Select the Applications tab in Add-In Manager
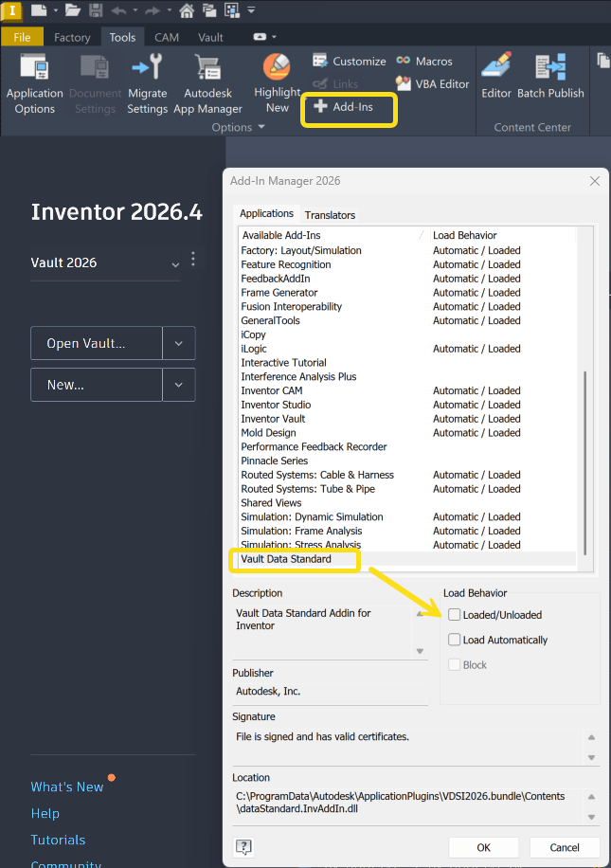 point(267,213)
